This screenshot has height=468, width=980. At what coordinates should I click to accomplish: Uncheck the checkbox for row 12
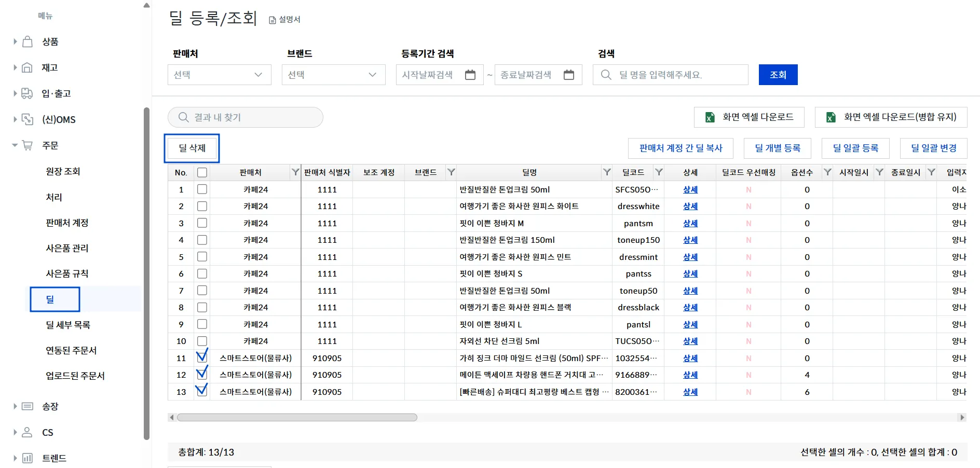coord(202,374)
